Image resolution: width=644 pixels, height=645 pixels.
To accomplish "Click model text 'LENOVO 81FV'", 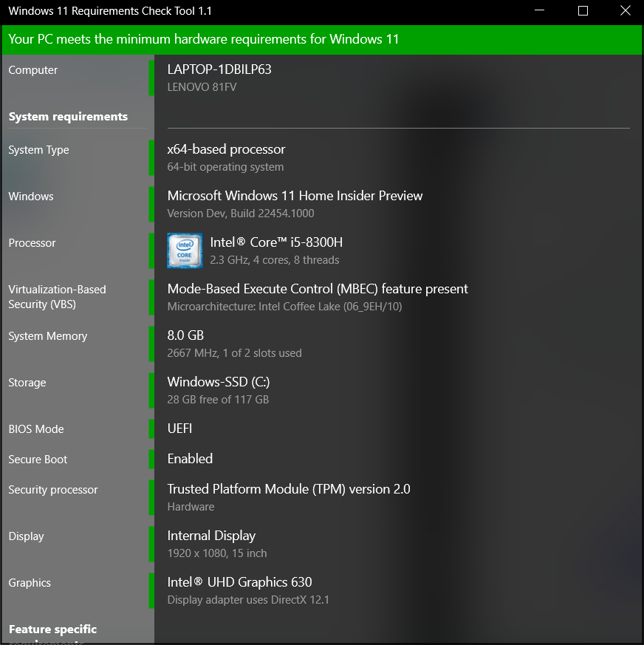I will (x=202, y=86).
